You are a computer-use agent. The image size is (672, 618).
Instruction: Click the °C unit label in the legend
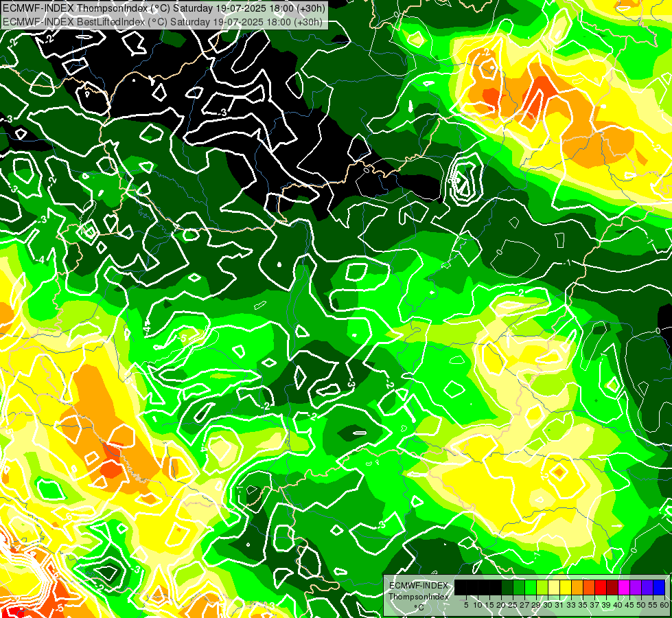pyautogui.click(x=419, y=608)
